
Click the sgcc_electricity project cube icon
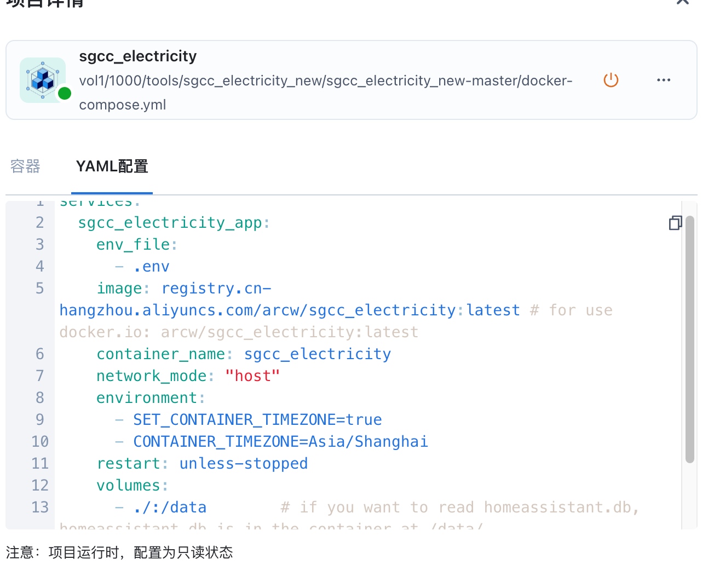[x=42, y=80]
